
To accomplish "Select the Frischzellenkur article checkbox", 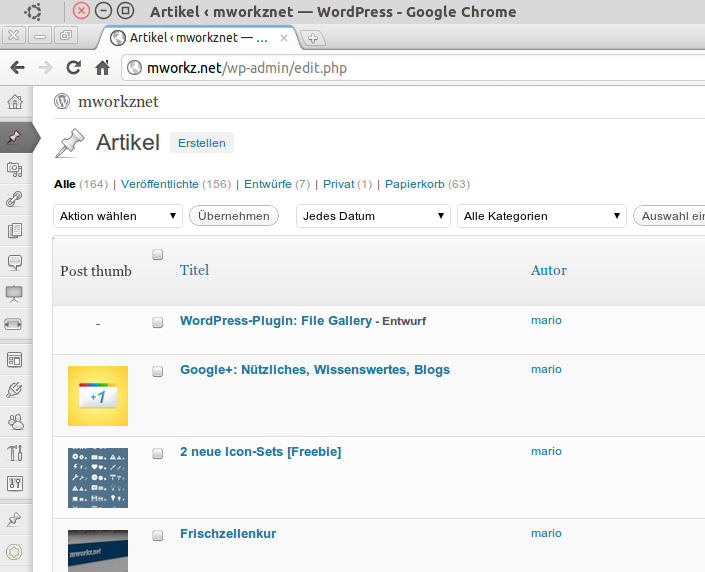I will click(x=157, y=535).
